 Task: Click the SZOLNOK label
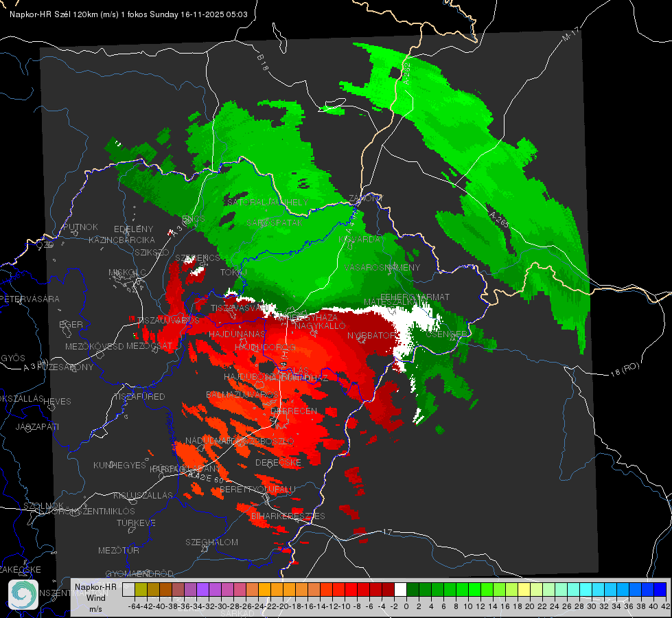pos(44,506)
